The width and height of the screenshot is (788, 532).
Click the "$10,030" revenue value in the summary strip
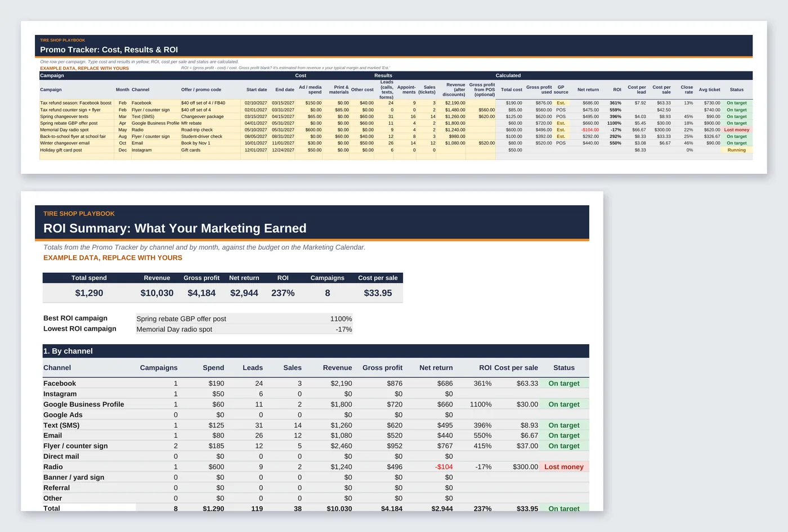click(157, 293)
